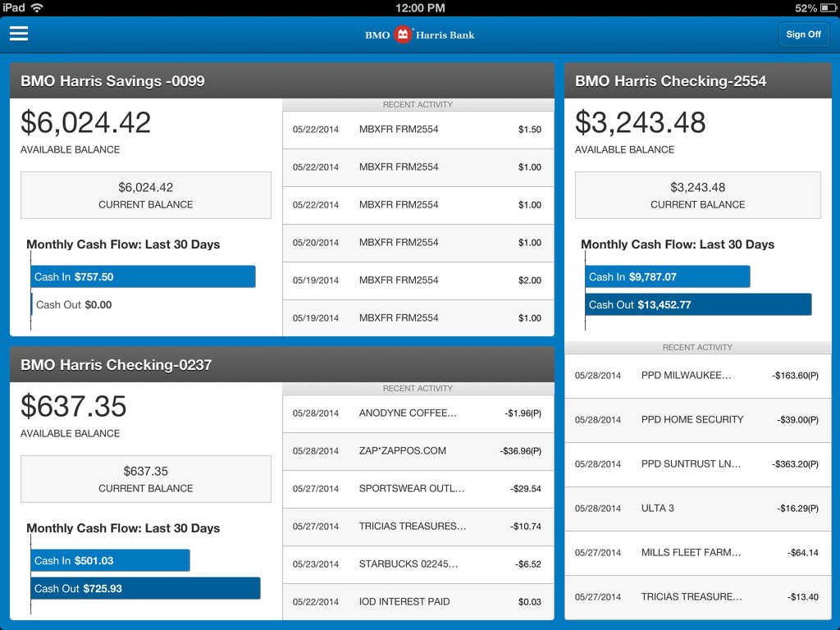Select the 05/20/2014 MBXFR FRM2554 $1.00 row

coord(418,243)
